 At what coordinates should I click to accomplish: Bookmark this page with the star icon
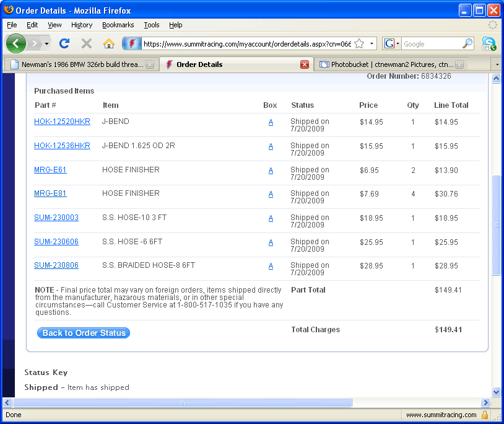point(359,44)
